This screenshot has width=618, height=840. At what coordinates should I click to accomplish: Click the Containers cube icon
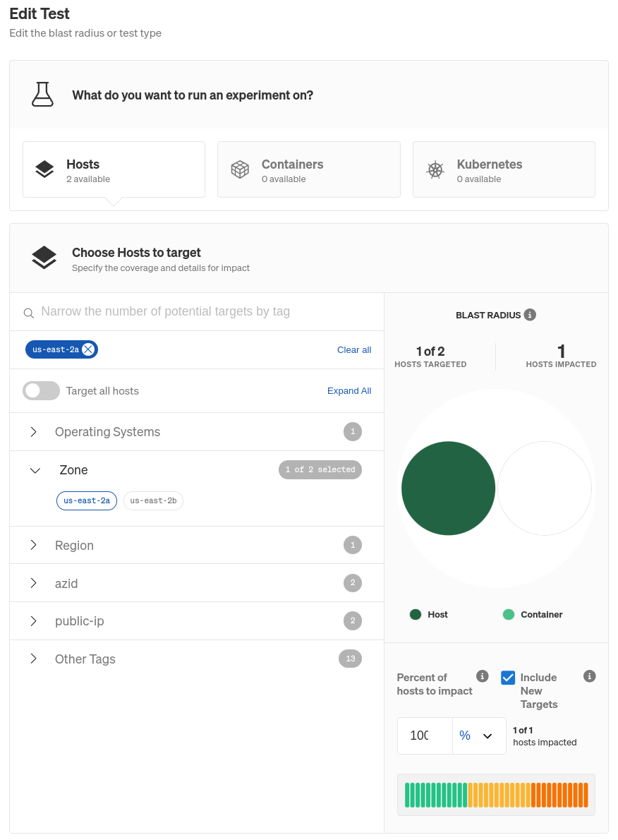coord(240,169)
